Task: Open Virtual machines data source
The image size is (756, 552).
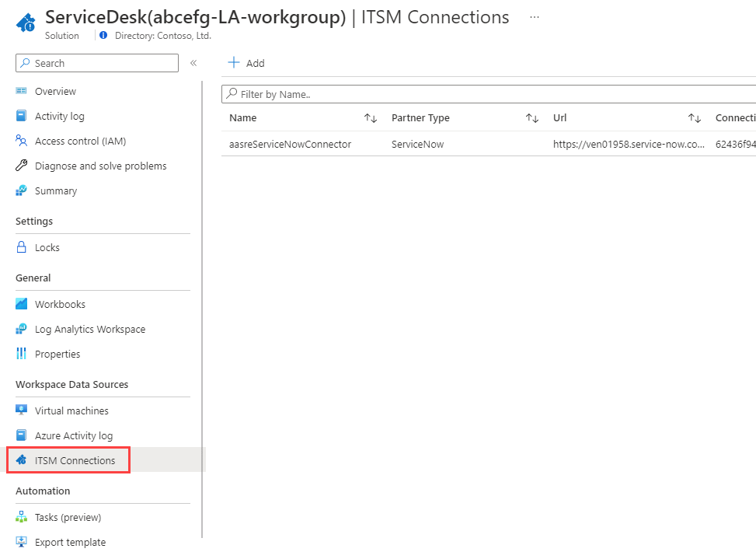Action: pos(71,411)
